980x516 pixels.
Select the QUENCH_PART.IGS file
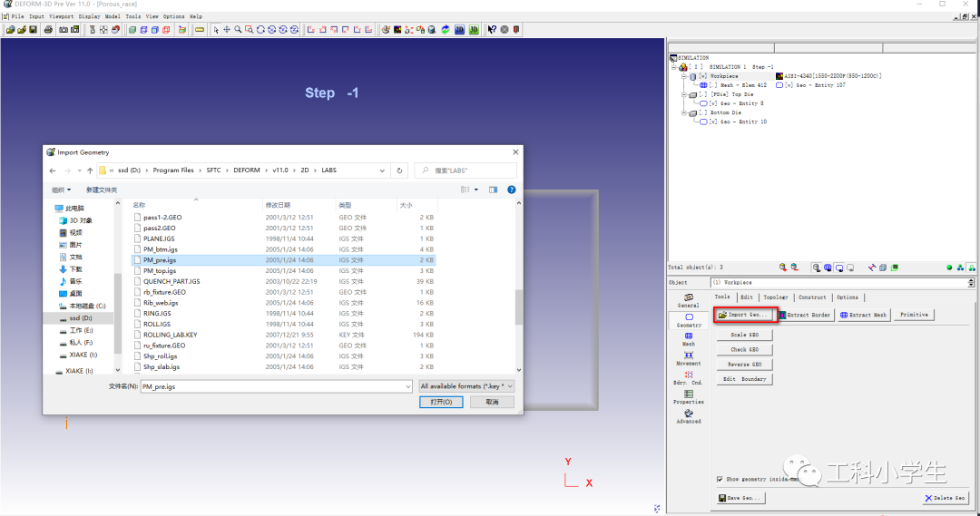tap(171, 281)
